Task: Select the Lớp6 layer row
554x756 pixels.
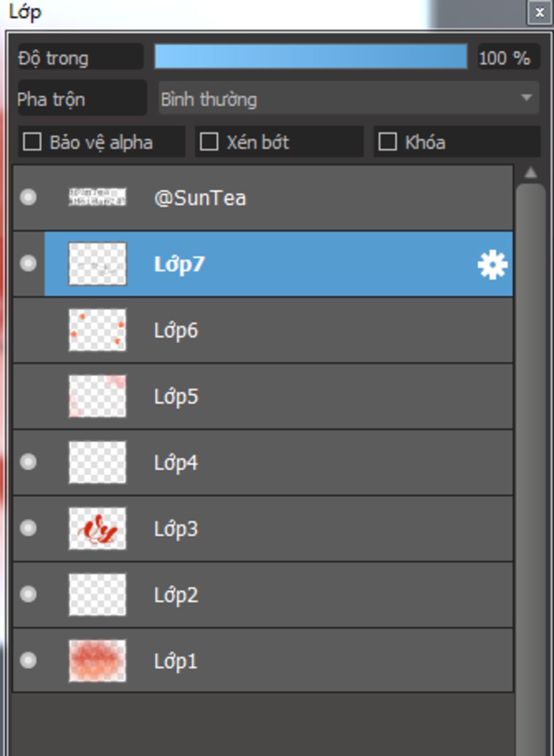Action: pyautogui.click(x=263, y=330)
